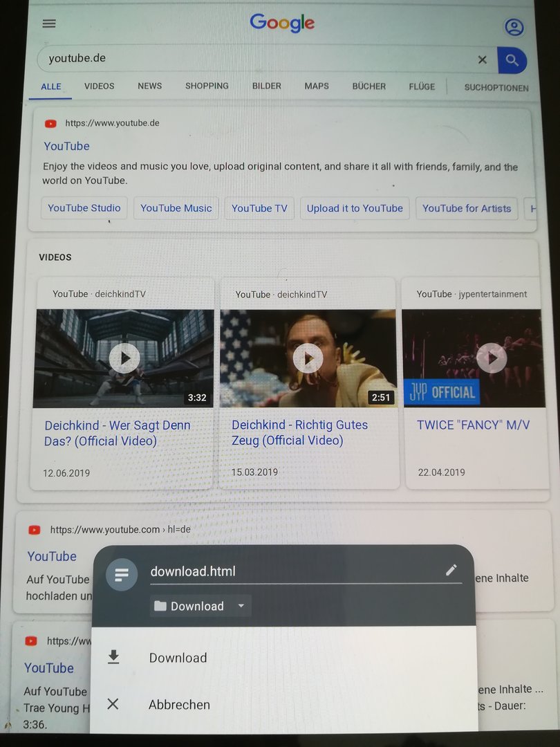Play the TWICE FANCY M/V video
The width and height of the screenshot is (560, 747).
pyautogui.click(x=492, y=358)
